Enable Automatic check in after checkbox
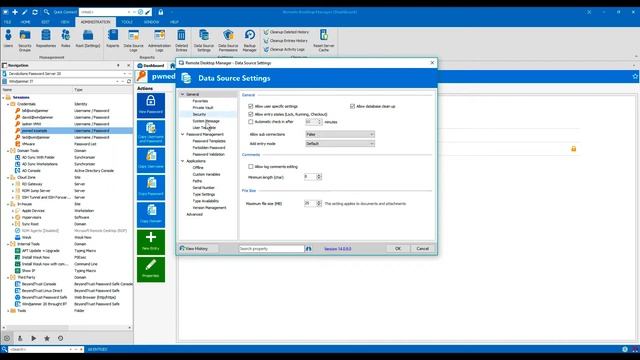Viewport: 640px width, 360px height. pos(251,122)
